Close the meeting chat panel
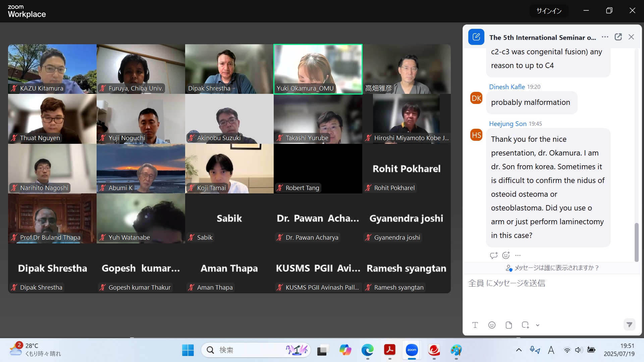Viewport: 644px width, 362px height. click(631, 37)
